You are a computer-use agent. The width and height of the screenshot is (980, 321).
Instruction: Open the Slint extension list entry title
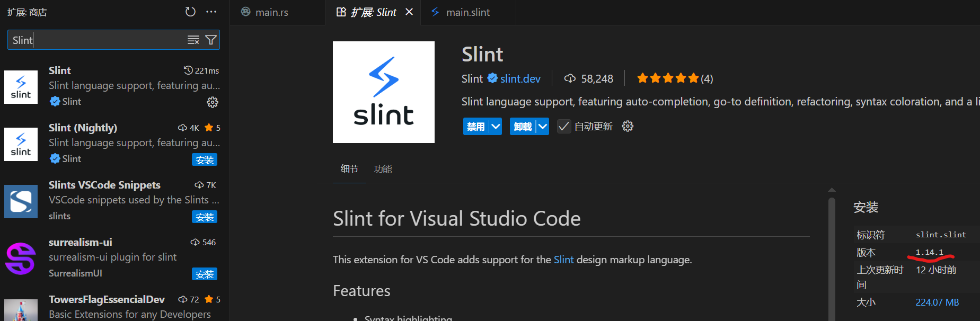point(60,70)
